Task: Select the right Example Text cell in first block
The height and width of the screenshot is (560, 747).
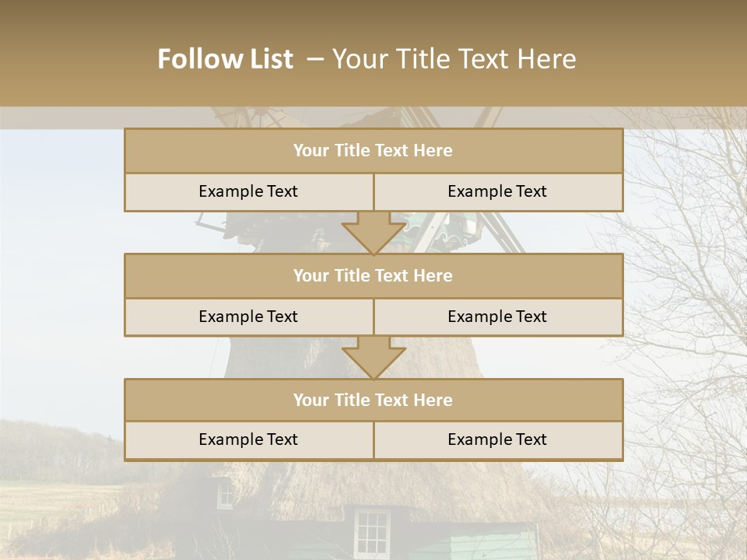Action: (497, 192)
